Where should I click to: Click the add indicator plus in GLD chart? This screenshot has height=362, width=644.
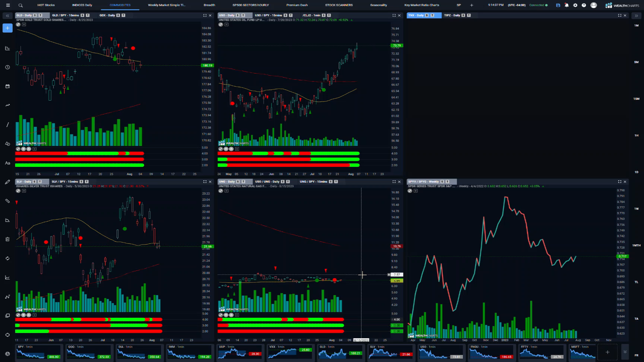coord(24,24)
